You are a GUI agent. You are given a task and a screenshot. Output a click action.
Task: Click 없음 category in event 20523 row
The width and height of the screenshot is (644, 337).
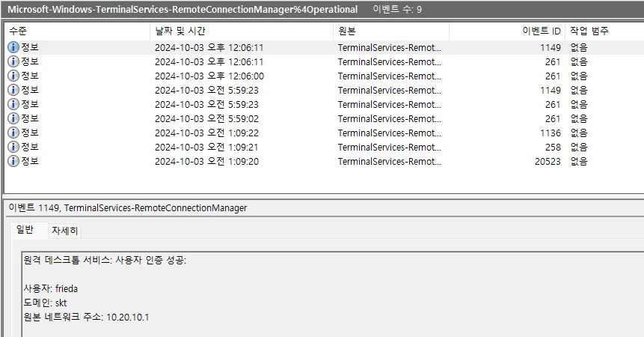pos(579,162)
